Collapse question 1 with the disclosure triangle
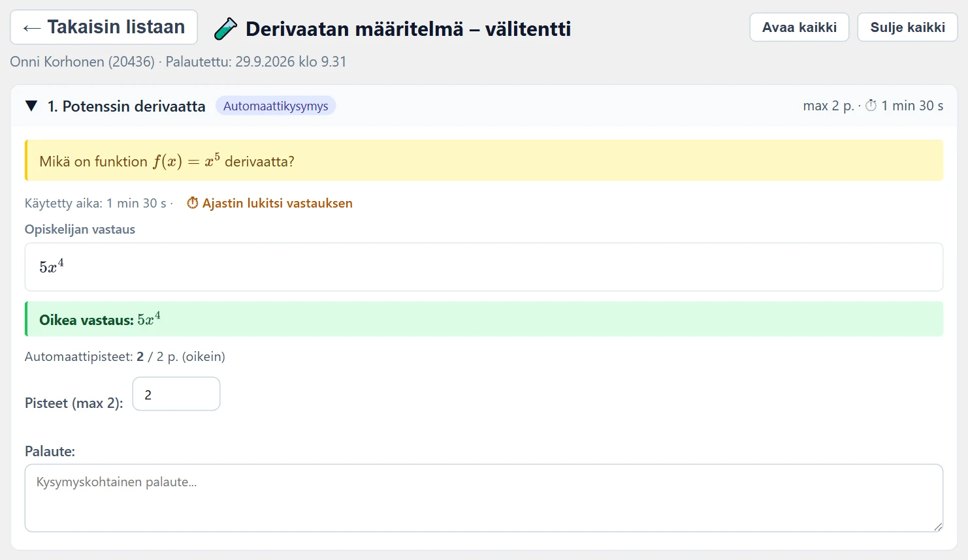The image size is (968, 560). 31,106
